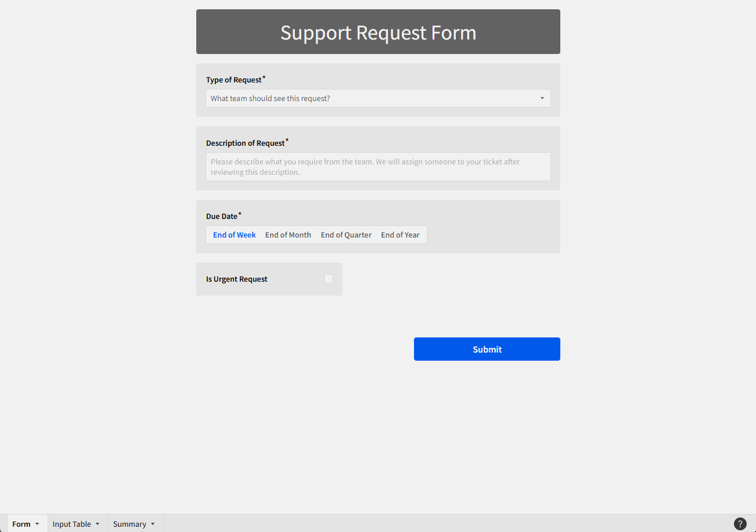Click the Support Request Form header
The height and width of the screenshot is (532, 756).
coord(378,33)
